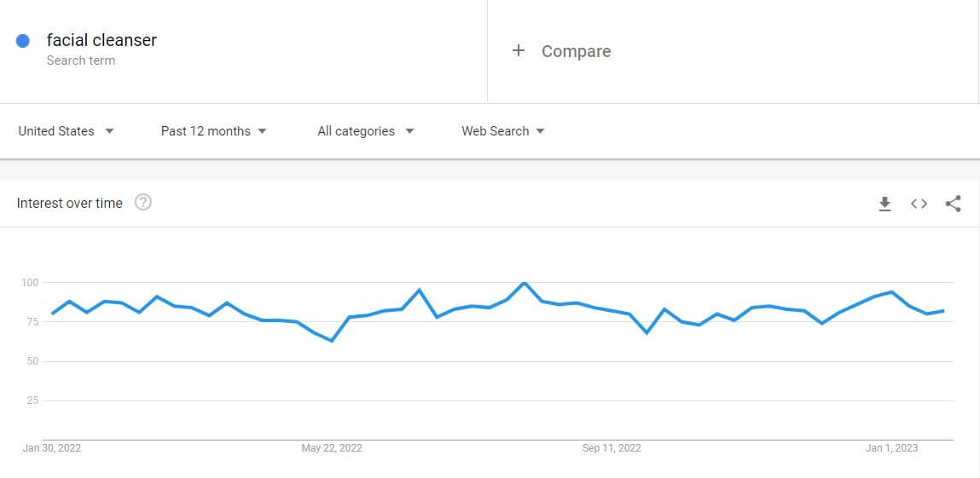Click the Search term label under facial cleanser

(x=81, y=60)
